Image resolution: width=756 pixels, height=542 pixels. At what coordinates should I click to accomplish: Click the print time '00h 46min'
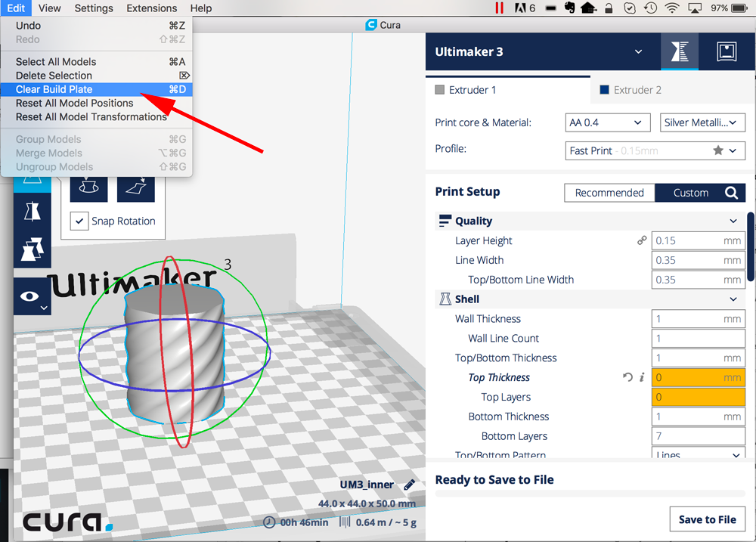click(x=304, y=522)
